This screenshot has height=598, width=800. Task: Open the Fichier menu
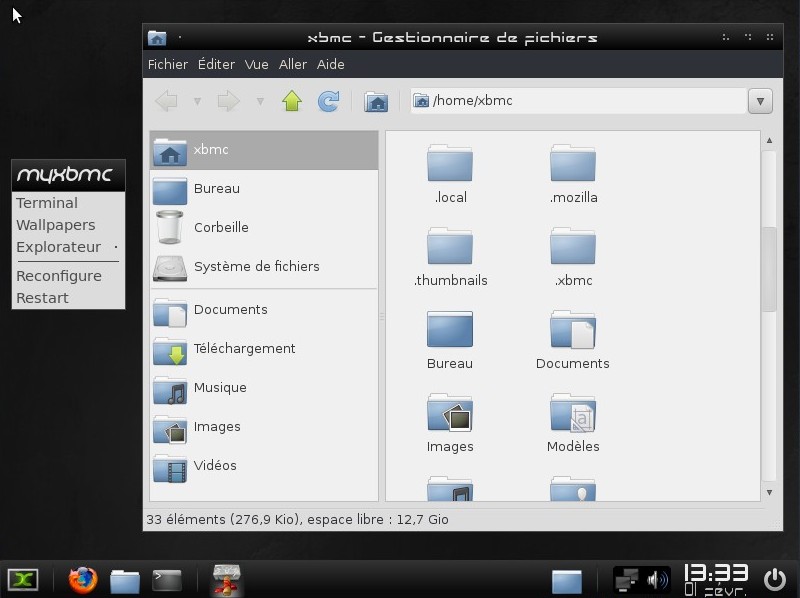pyautogui.click(x=168, y=64)
